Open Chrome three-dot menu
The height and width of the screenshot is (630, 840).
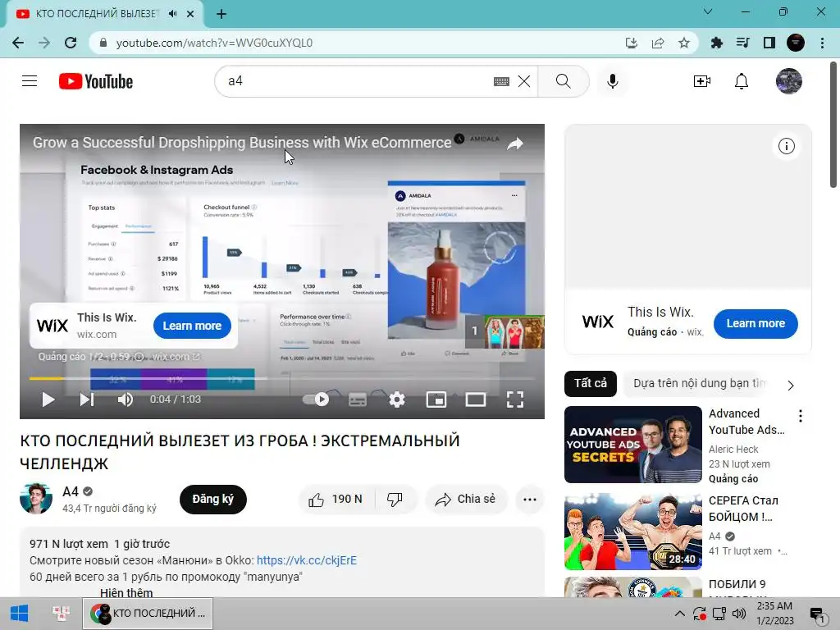click(822, 43)
